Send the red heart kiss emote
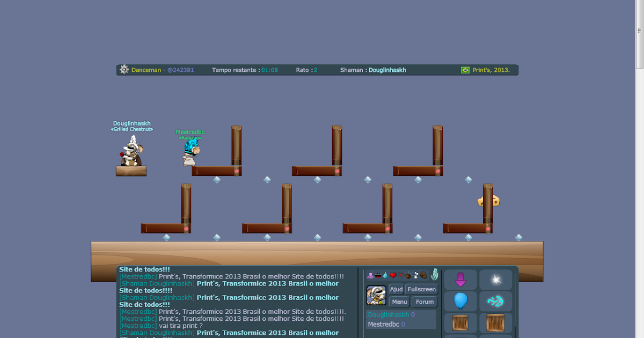 coord(393,275)
